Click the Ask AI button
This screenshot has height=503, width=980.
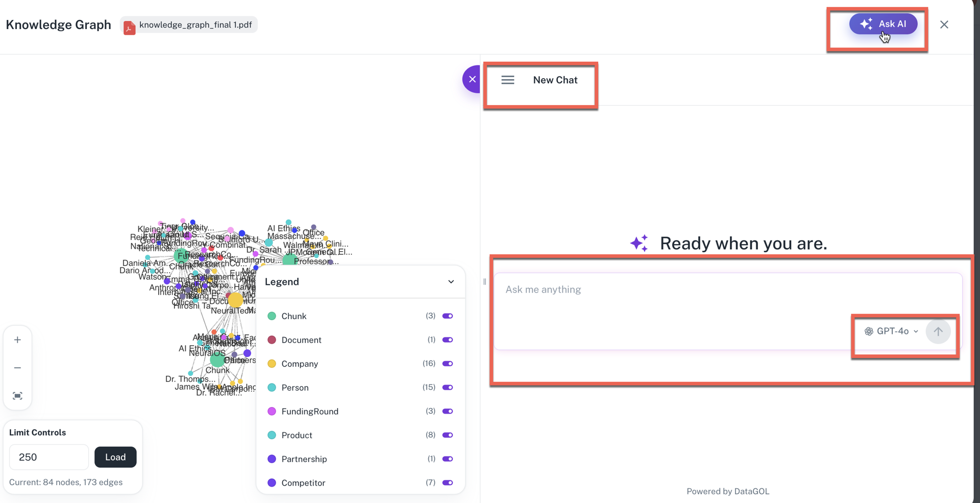tap(883, 24)
